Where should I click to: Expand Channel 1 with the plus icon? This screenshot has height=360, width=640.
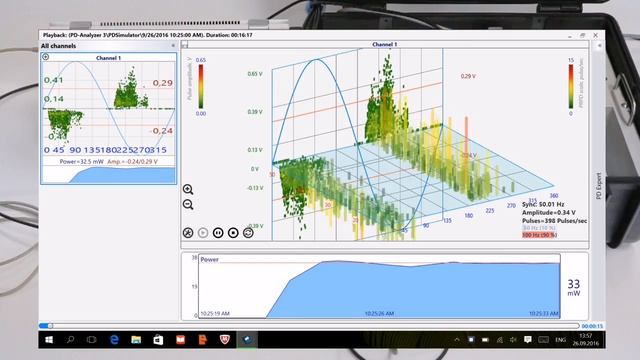46,57
